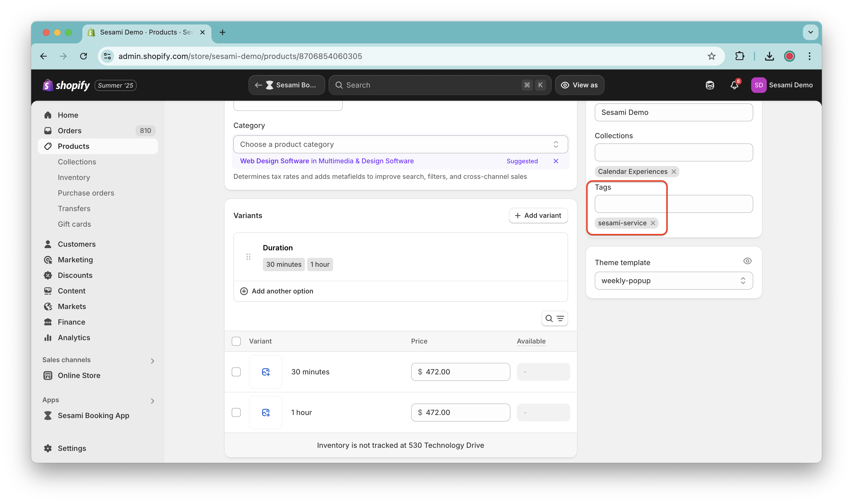Close the Sesami Demo Products tab

pyautogui.click(x=203, y=32)
